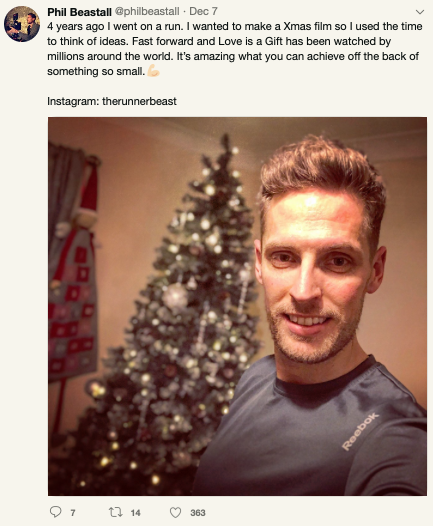Click the Phil Beastall display name

click(79, 12)
